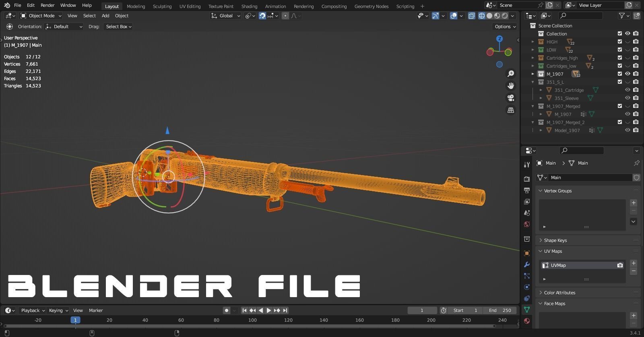Toggle snapping magnet icon
Image resolution: width=644 pixels, height=337 pixels.
pos(262,16)
